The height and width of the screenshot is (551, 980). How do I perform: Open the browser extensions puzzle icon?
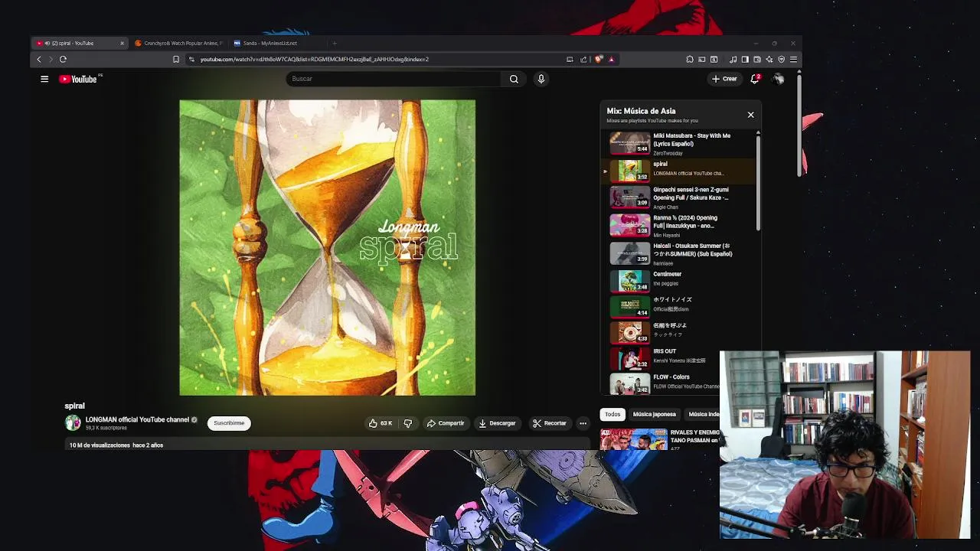690,59
